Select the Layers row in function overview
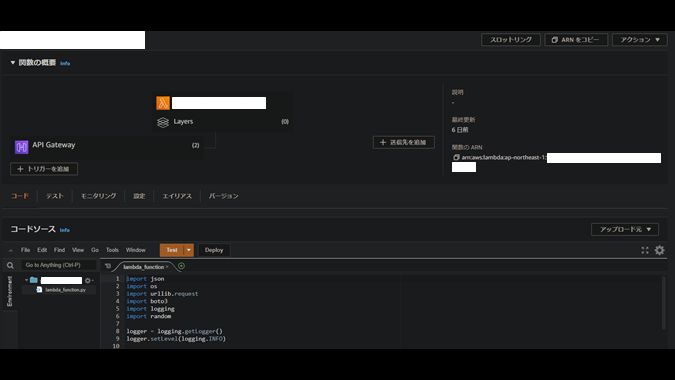 coord(223,122)
